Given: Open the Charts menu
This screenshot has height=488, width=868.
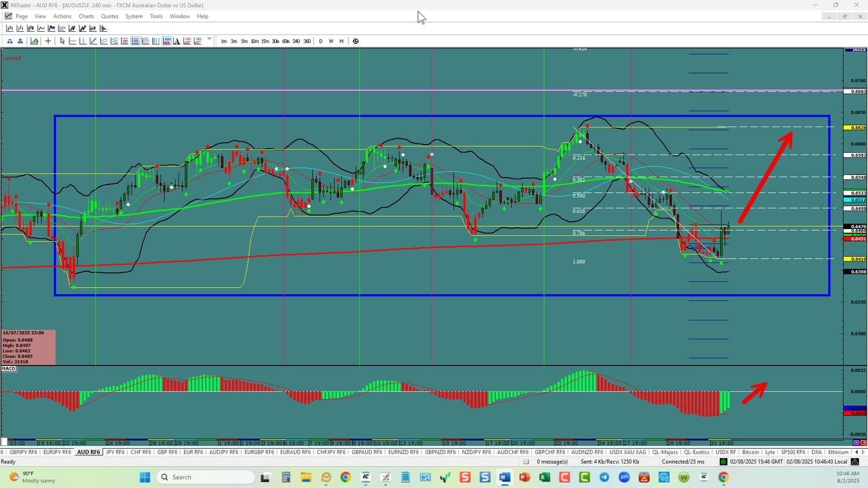Looking at the screenshot, I should click(x=86, y=16).
